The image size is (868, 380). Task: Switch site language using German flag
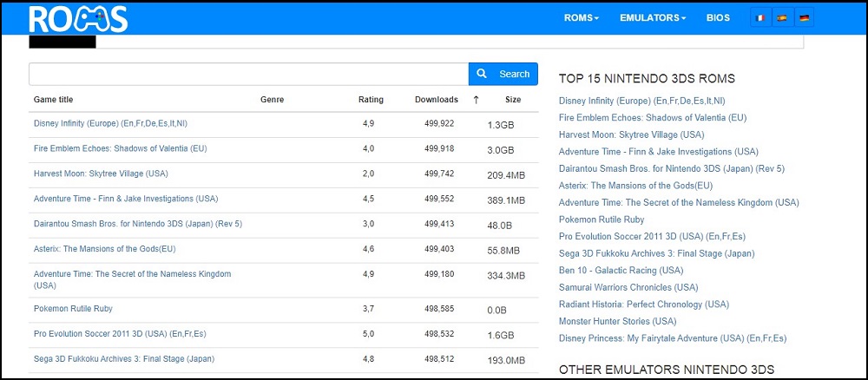[805, 17]
